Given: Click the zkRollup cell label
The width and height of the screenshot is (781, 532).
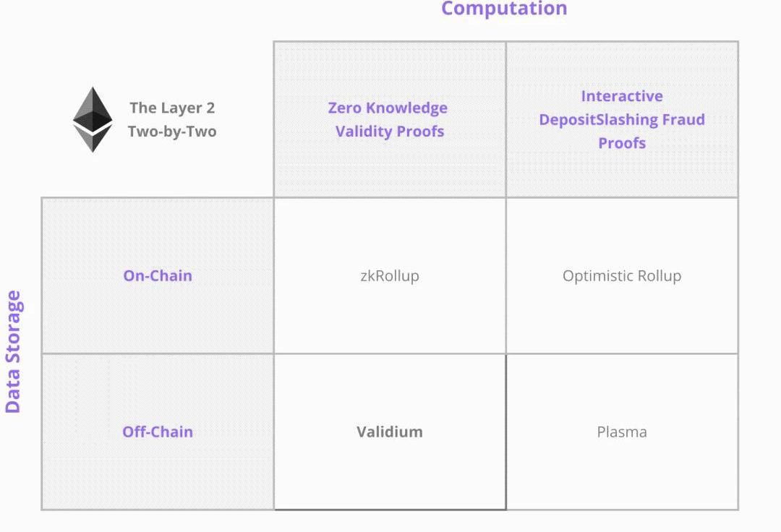Looking at the screenshot, I should coord(390,275).
